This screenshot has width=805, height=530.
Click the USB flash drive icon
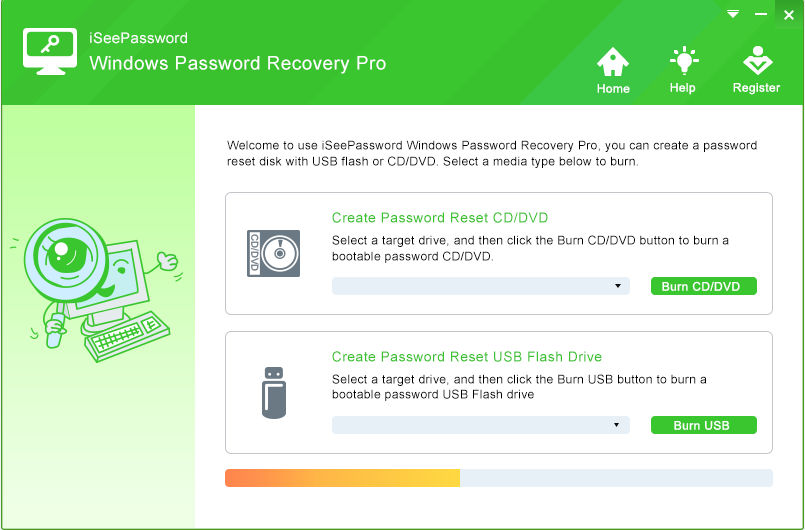274,393
